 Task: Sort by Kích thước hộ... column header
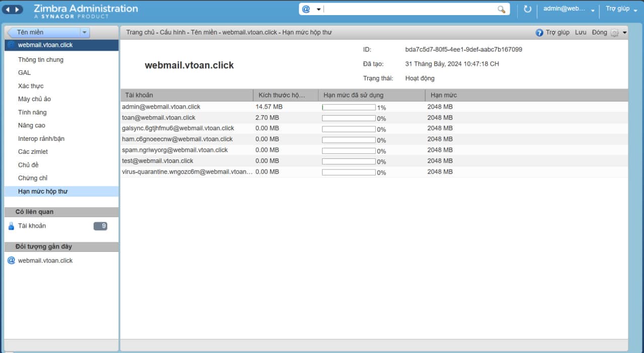click(286, 95)
